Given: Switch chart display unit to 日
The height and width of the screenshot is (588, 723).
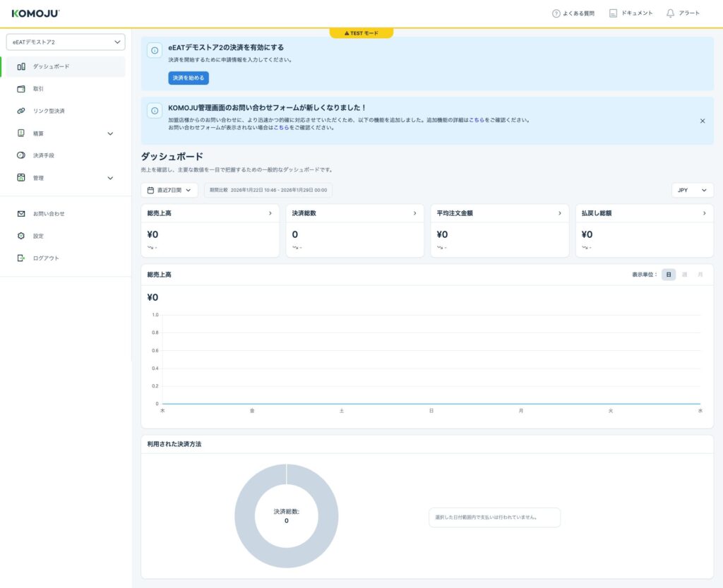Looking at the screenshot, I should click(668, 275).
